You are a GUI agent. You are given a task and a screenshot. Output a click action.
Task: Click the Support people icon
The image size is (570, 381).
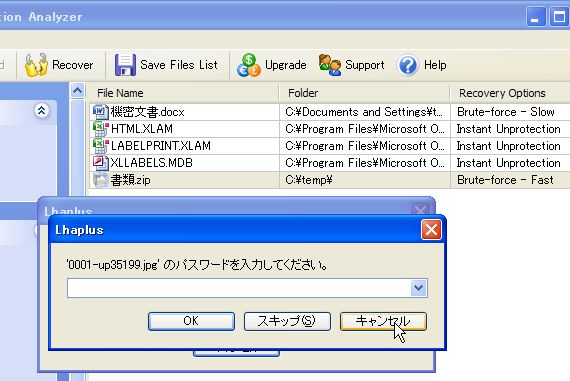pos(330,65)
